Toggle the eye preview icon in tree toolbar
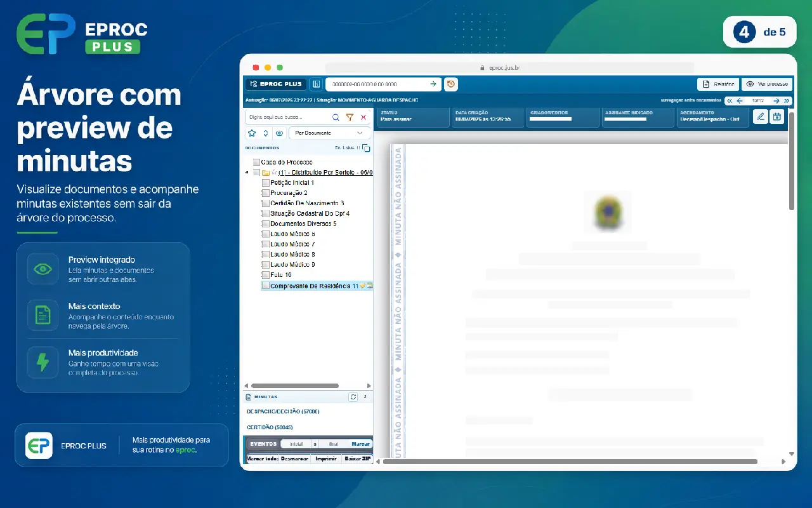812x508 pixels. [x=279, y=133]
